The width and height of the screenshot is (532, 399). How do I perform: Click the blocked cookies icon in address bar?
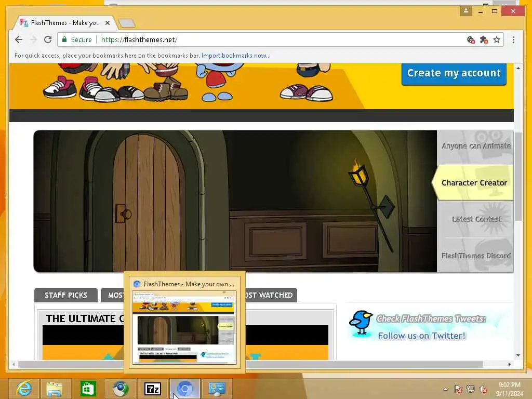[x=471, y=39]
